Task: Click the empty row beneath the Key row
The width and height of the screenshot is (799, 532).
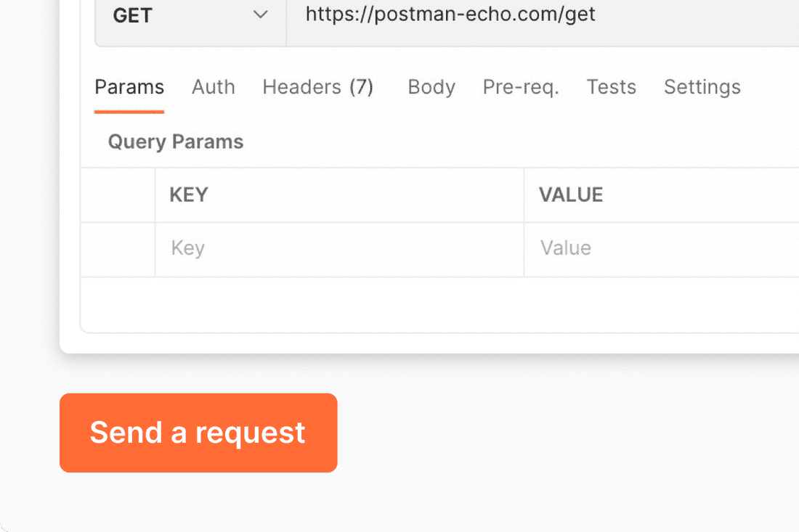Action: (439, 305)
